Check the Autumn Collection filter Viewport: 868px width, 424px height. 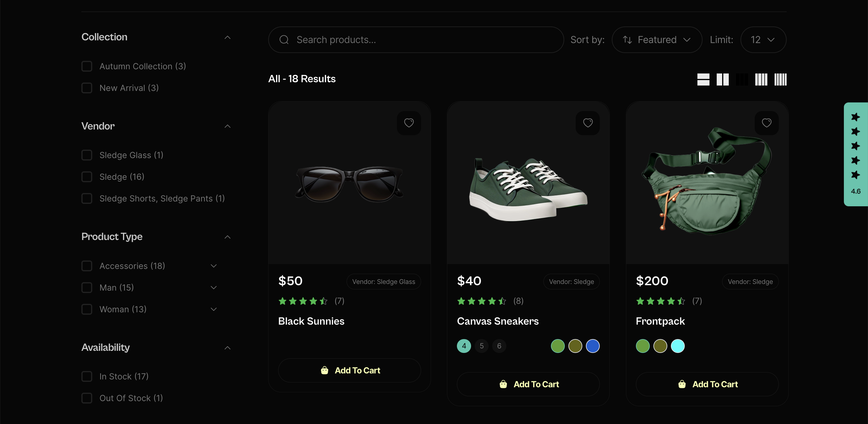click(x=87, y=66)
